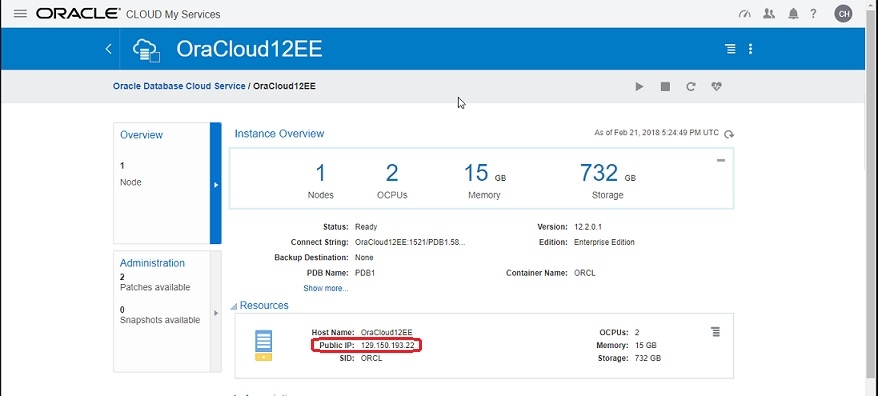
Task: Restart the service with the circular arrow
Action: click(x=691, y=86)
